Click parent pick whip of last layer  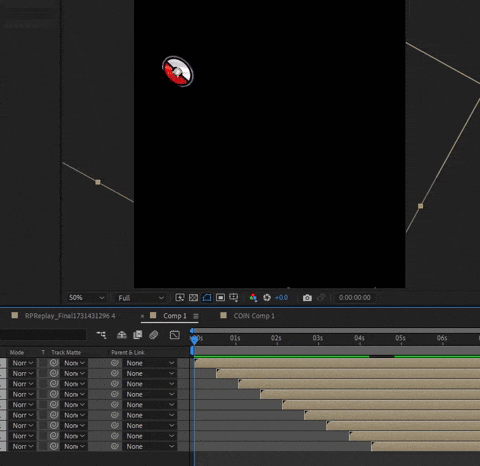(115, 446)
